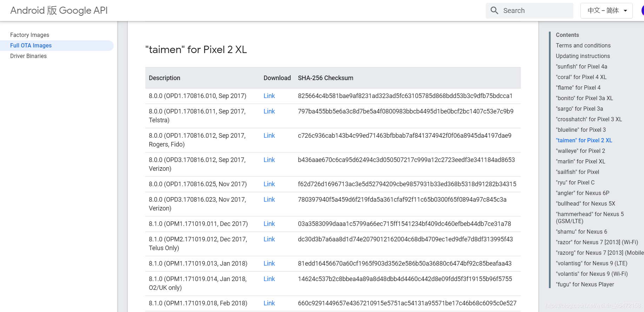644x312 pixels.
Task: Click the checksum starting 825664c4b581
Action: [405, 96]
